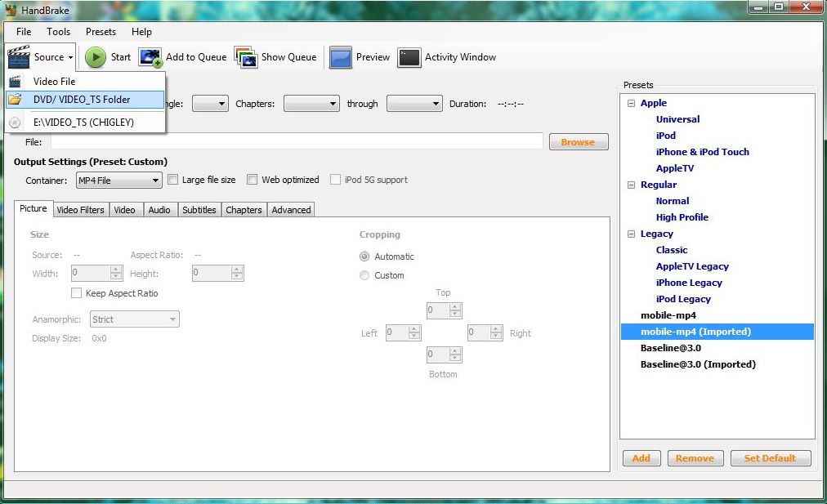Select the Custom cropping radio button
The image size is (827, 504).
(364, 275)
